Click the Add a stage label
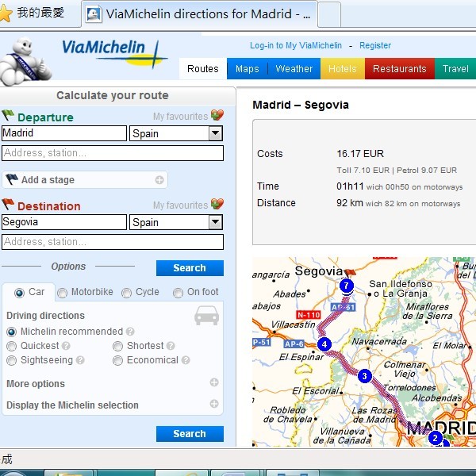476x476 pixels. [48, 180]
